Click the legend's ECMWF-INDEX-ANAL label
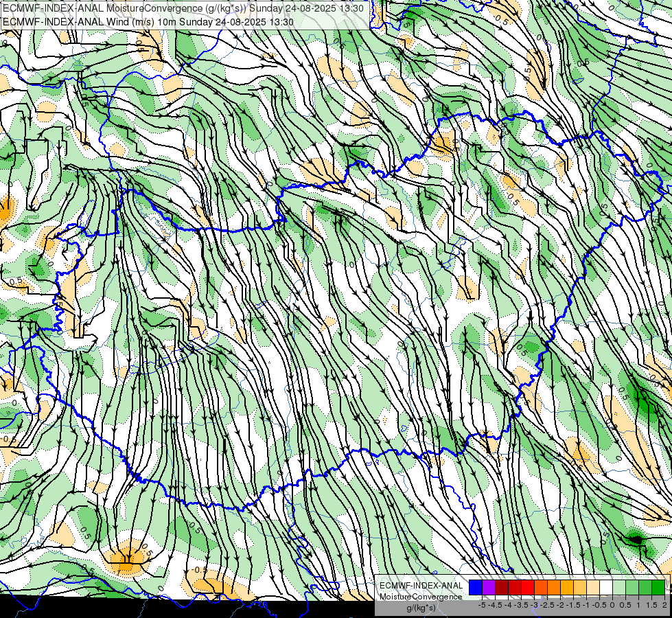This screenshot has height=618, width=672. coord(421,586)
